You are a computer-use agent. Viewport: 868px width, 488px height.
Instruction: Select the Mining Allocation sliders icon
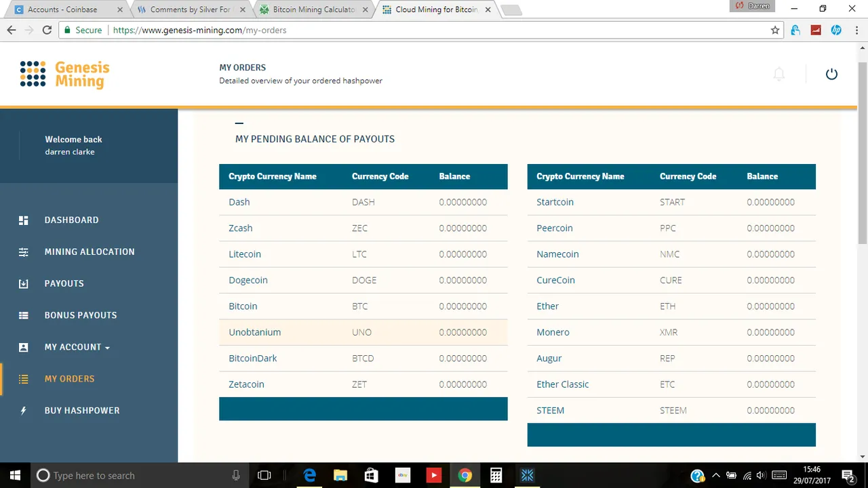tap(23, 252)
